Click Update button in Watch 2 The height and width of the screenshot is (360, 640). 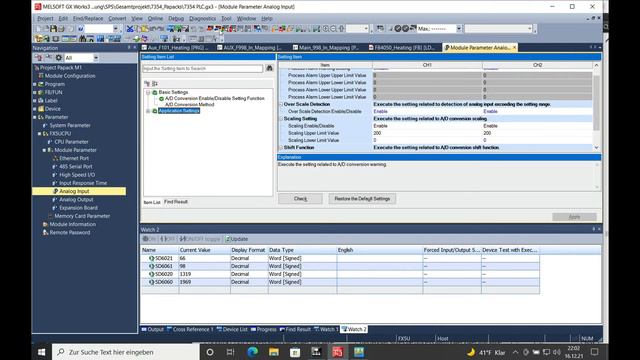point(237,239)
